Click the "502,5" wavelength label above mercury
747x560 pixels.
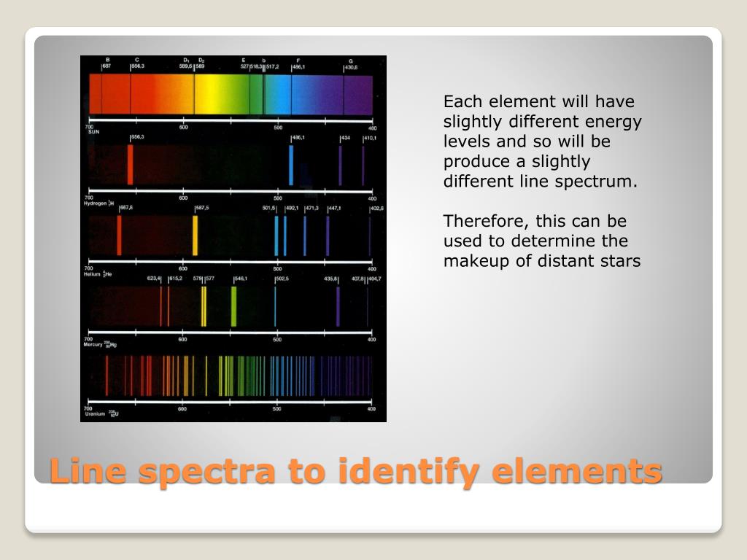(282, 279)
